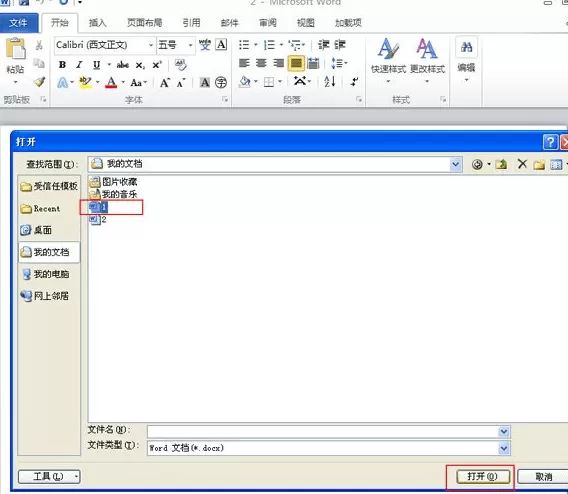Click the delete X icon in dialog toolbar

[x=522, y=164]
